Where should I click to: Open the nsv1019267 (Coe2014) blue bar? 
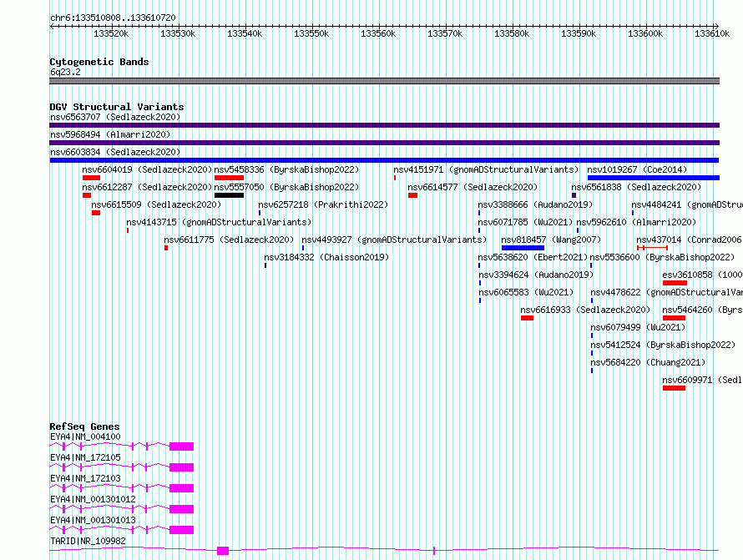tap(654, 178)
